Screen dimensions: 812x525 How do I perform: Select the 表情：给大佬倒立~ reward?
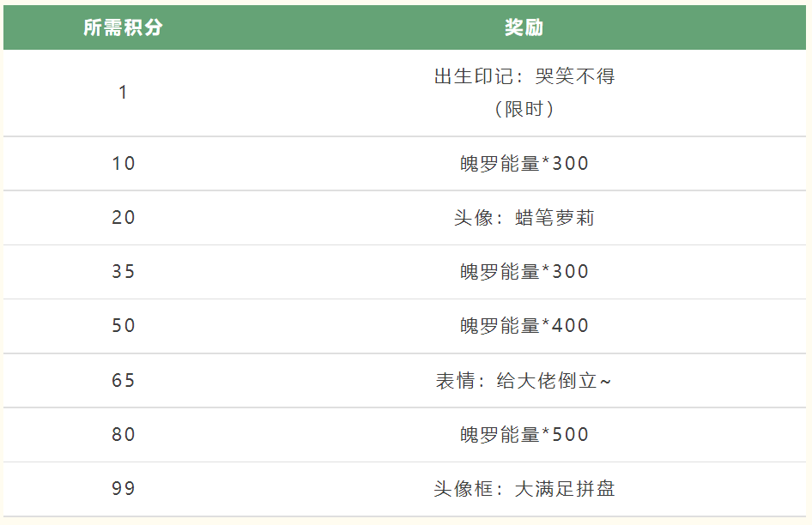pos(524,381)
